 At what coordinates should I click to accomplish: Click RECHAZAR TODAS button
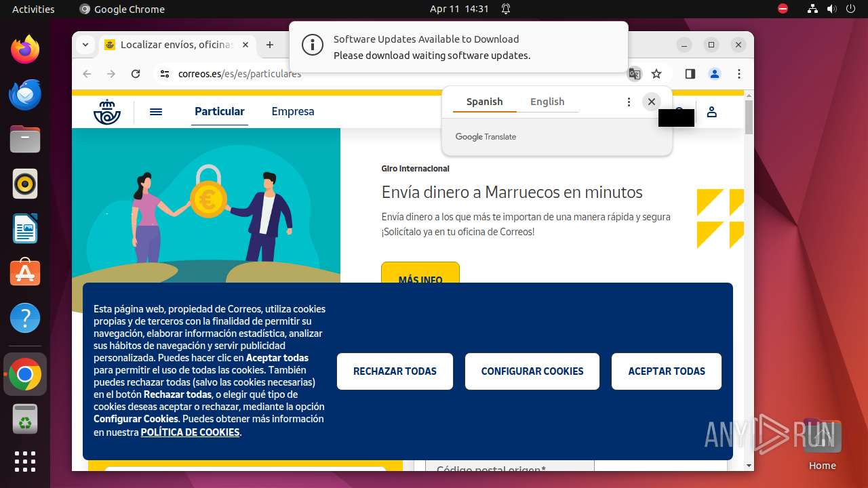pyautogui.click(x=395, y=371)
